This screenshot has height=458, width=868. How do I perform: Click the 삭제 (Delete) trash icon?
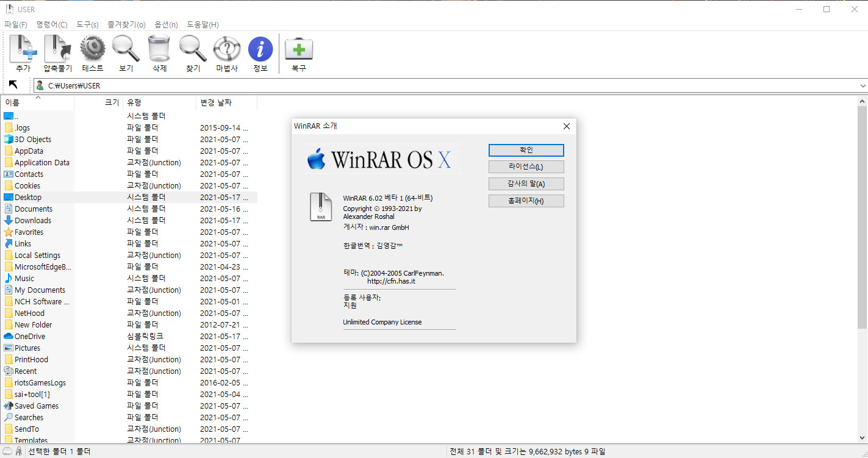click(x=159, y=49)
